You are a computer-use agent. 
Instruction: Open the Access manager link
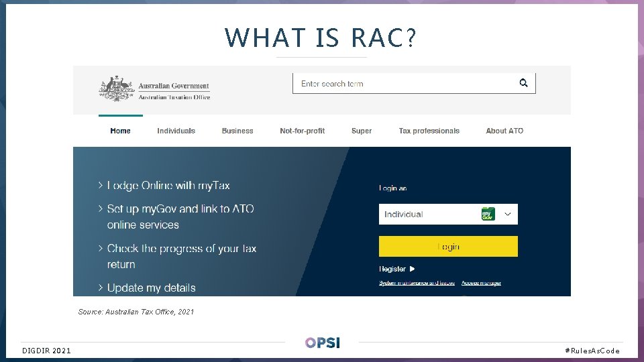[481, 283]
